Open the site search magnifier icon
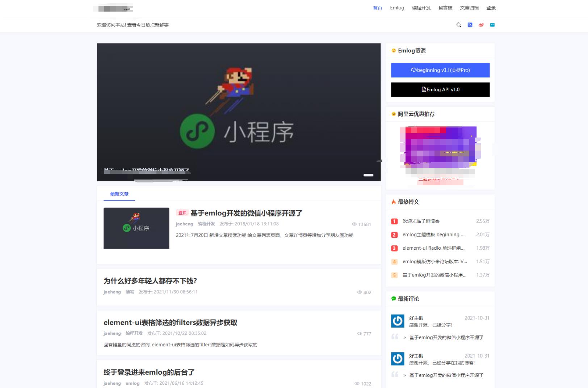Screen dimensions: 588x388 coord(459,25)
